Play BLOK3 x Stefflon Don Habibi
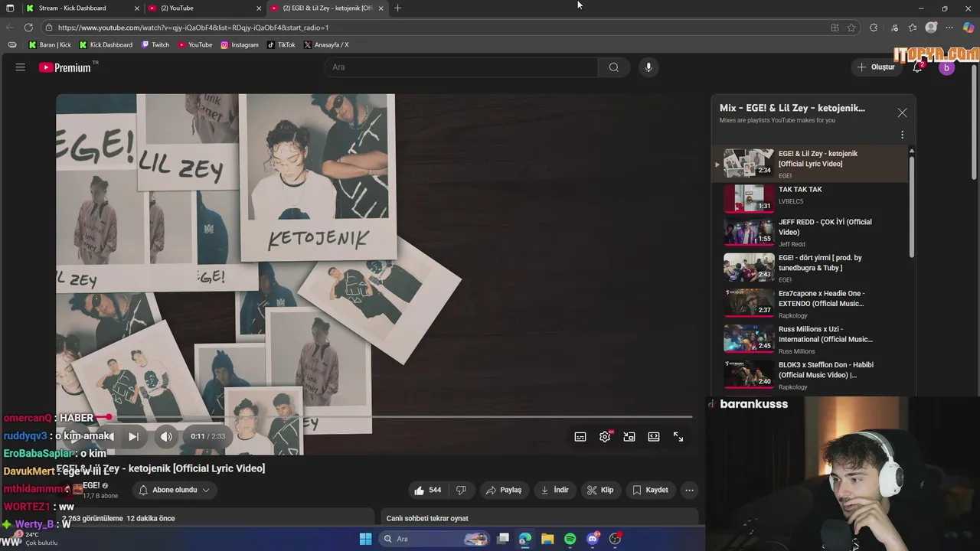 [812, 375]
